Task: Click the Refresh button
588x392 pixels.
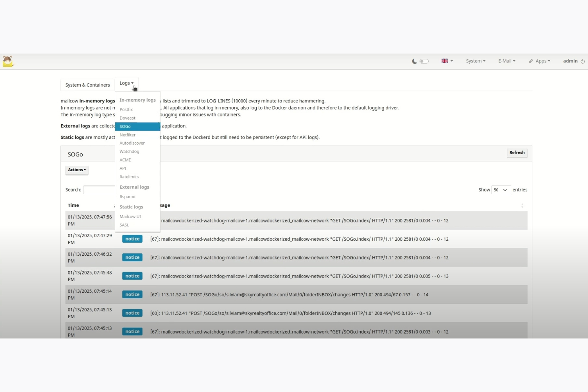Action: (517, 153)
